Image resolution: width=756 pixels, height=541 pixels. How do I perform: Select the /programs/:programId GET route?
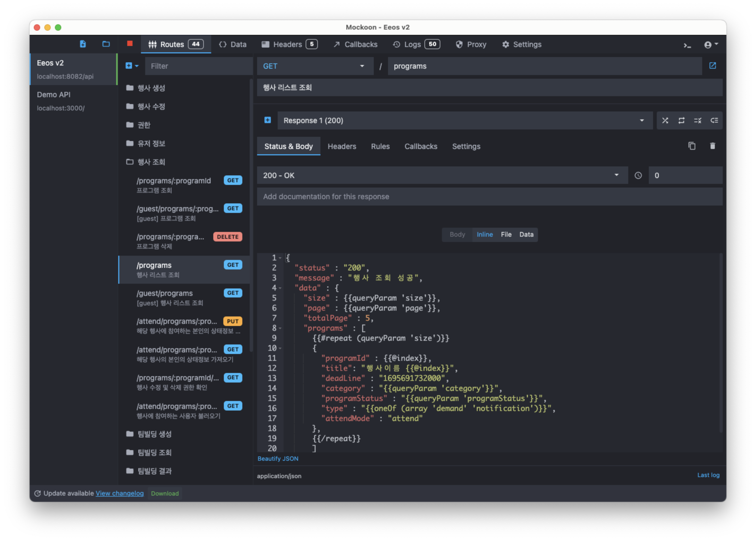point(184,185)
